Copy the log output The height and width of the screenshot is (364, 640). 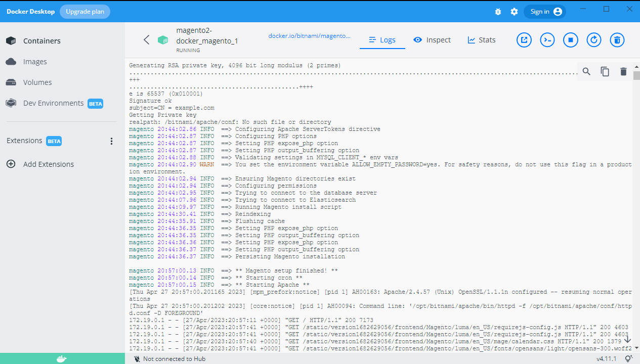[605, 71]
